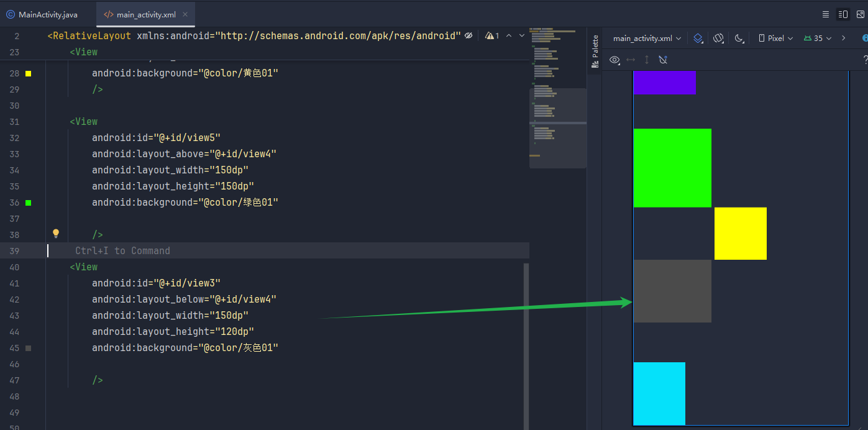Screen dimensions: 868x430
Task: Select the purple view in the preview
Action: (x=664, y=83)
